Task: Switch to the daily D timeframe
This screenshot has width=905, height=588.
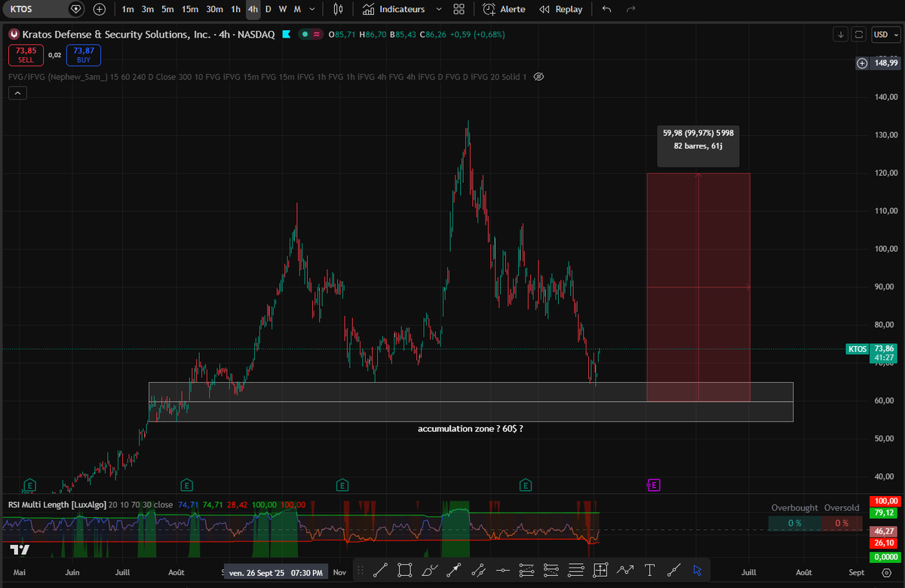Action: (268, 9)
